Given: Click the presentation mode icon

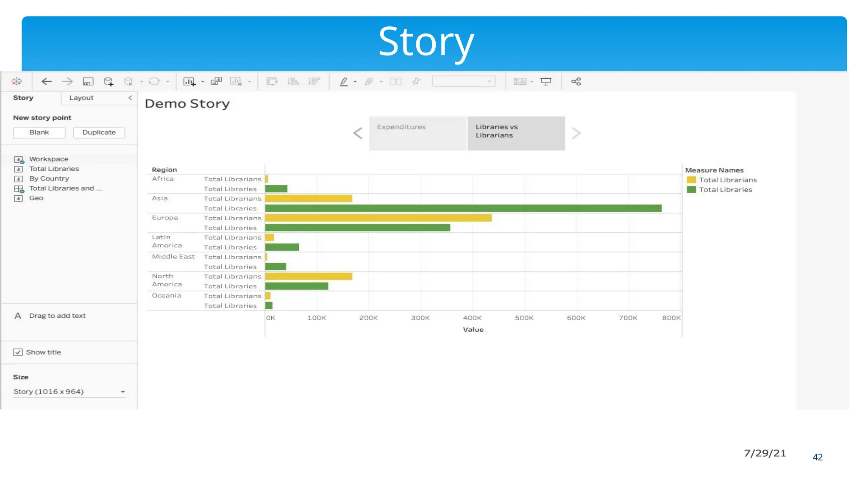Looking at the screenshot, I should 546,81.
